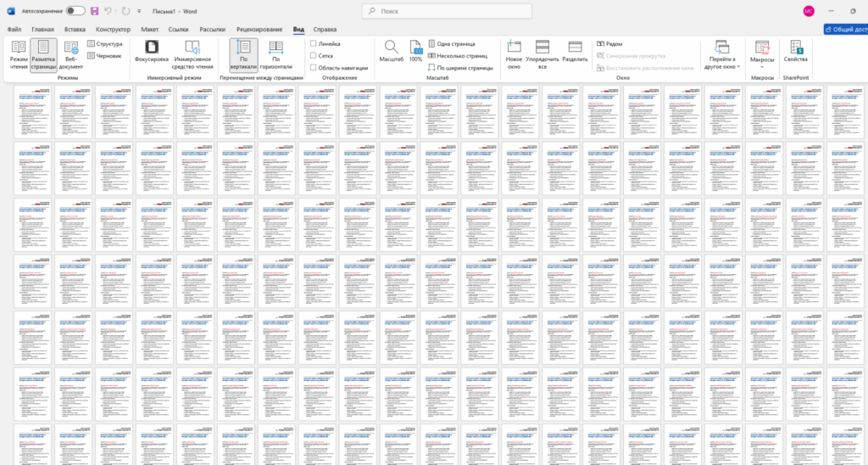Redo action with circular arrow icon
868x465 pixels.
(x=125, y=11)
